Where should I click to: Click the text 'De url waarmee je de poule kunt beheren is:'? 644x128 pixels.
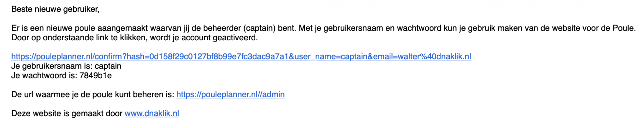click(x=93, y=94)
